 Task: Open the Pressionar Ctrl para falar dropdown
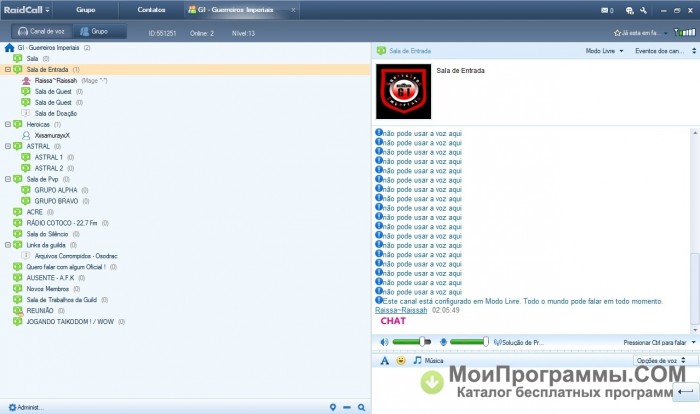coord(659,343)
